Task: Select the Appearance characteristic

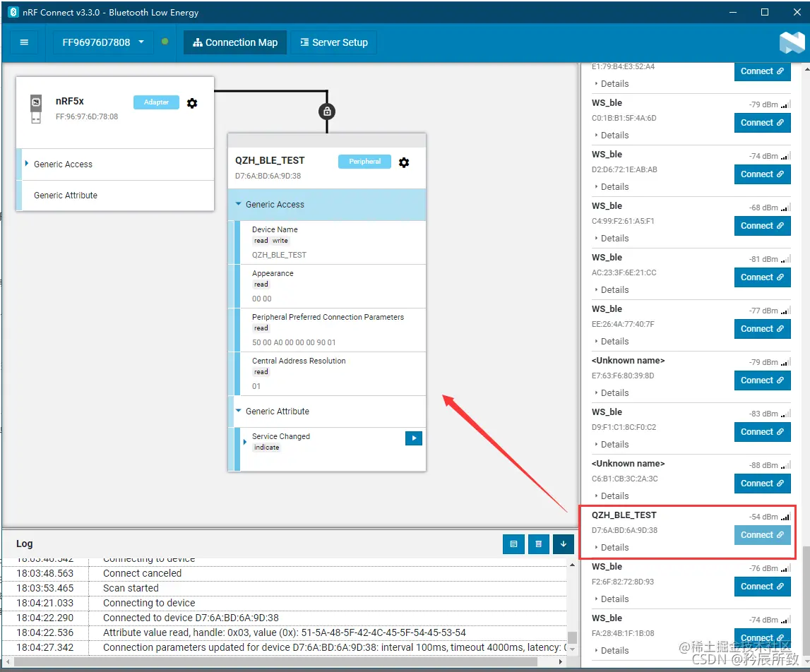Action: (x=333, y=286)
